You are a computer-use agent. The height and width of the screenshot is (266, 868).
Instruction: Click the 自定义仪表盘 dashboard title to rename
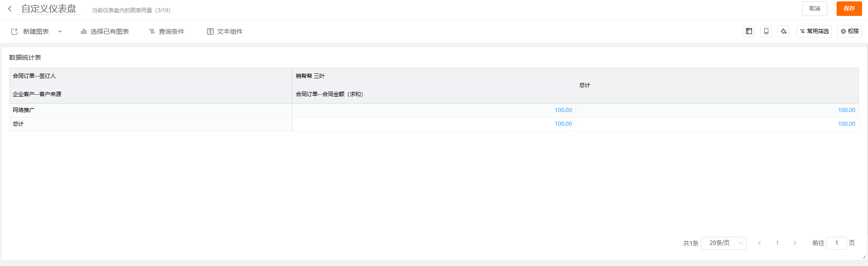click(49, 9)
